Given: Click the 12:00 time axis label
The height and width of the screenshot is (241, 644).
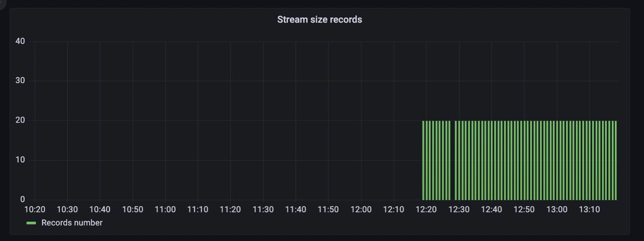Looking at the screenshot, I should click(361, 210).
